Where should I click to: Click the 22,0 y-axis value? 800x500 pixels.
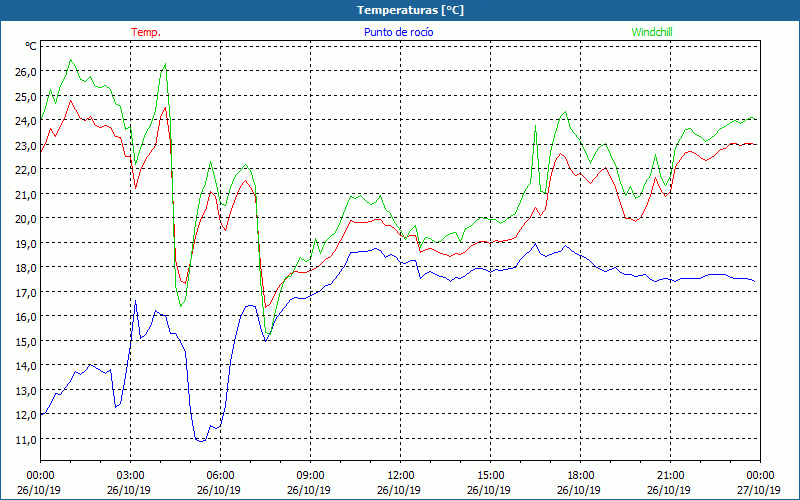[x=26, y=169]
